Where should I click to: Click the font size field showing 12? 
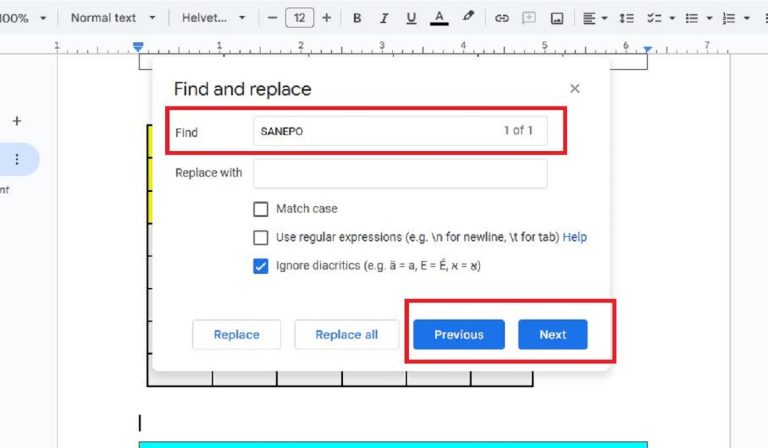(x=299, y=18)
